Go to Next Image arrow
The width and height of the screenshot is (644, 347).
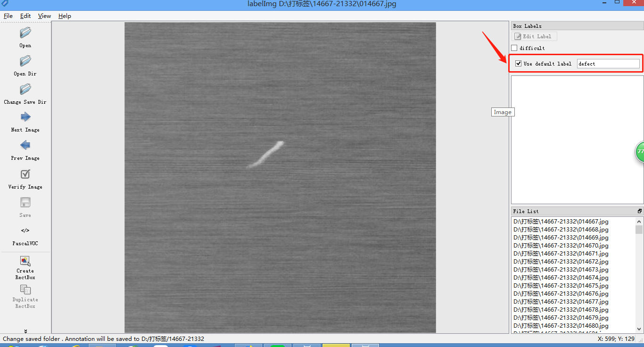pyautogui.click(x=25, y=117)
